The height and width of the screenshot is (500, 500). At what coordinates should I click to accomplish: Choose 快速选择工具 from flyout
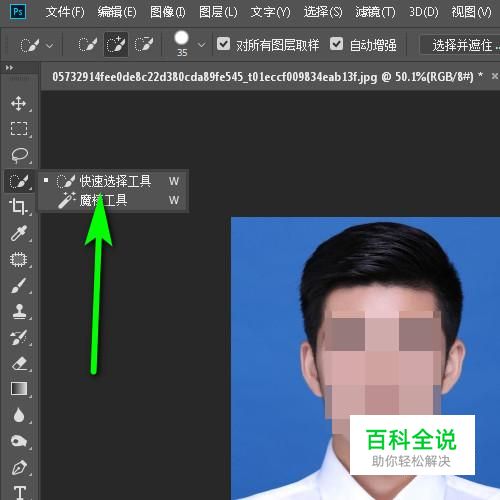[113, 181]
